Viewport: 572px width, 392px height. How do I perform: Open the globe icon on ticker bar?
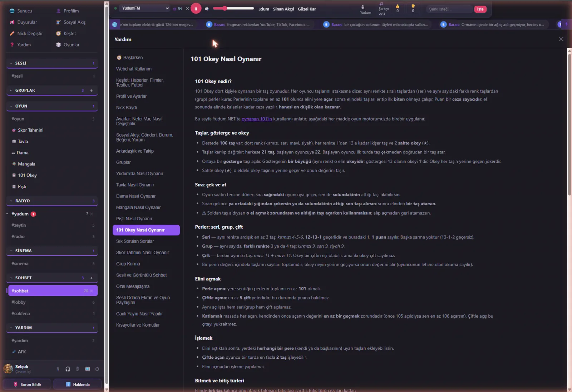point(115,25)
